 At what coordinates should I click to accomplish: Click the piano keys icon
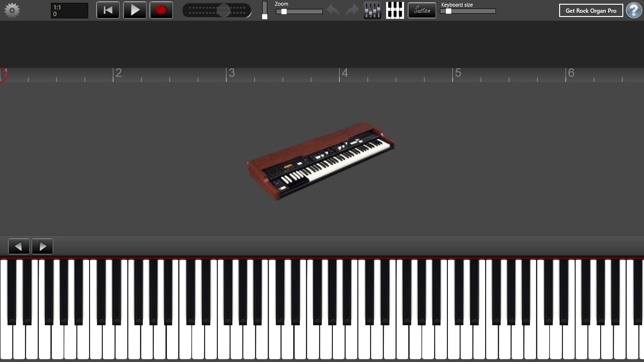click(395, 10)
